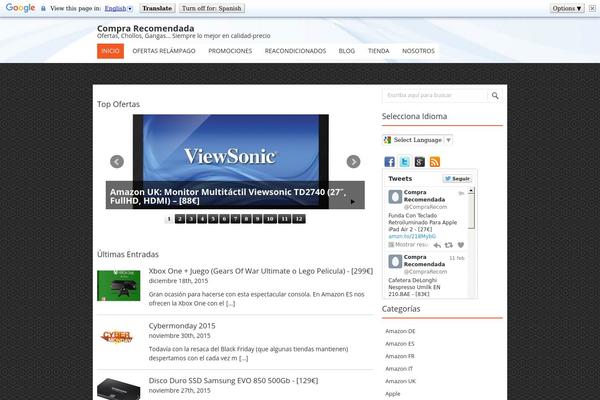Like the iPad Air 2 tweet
Image resolution: width=600 pixels, height=400 pixels.
pyautogui.click(x=461, y=245)
